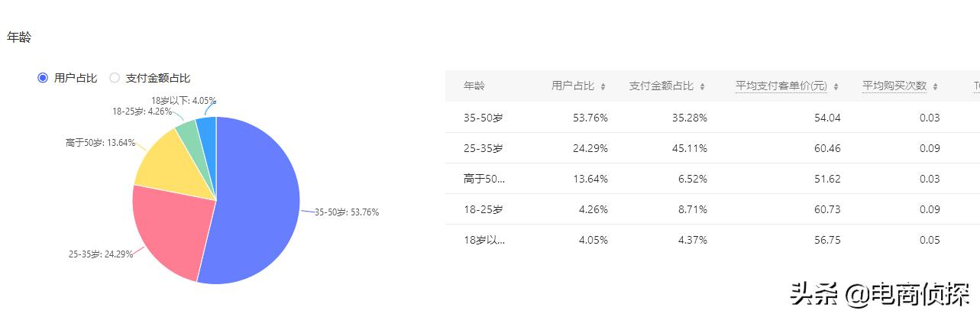Screen dimensions: 980x317
Task: Select the 35-50岁 table row
Action: (x=687, y=118)
